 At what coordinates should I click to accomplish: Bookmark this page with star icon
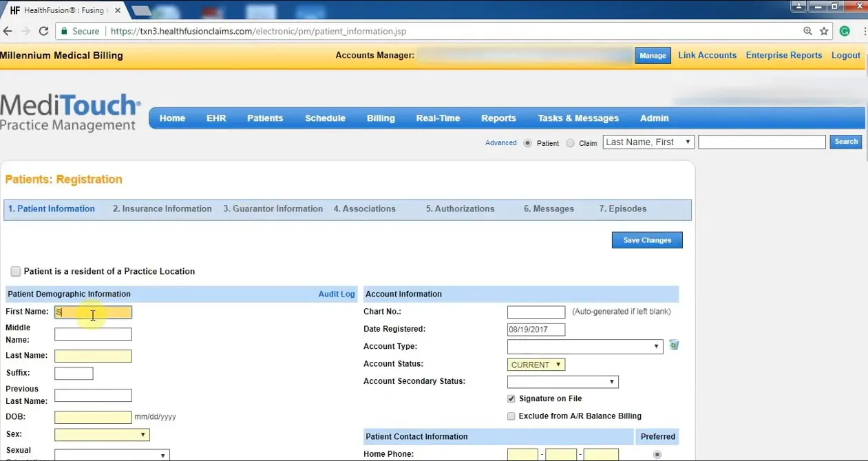click(x=824, y=31)
